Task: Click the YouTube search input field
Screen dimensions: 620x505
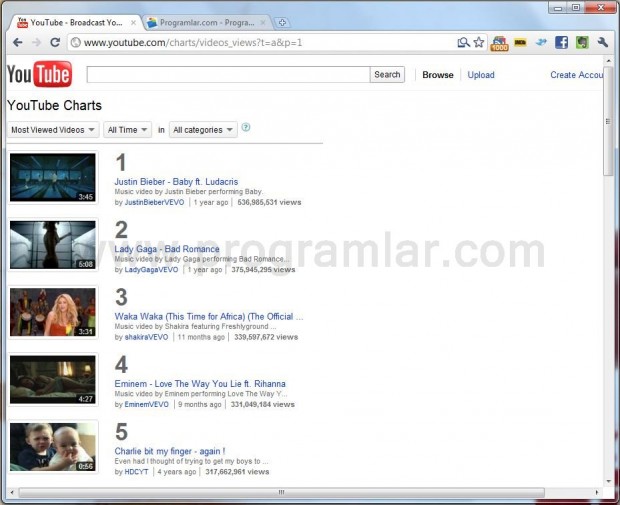Action: (x=228, y=74)
